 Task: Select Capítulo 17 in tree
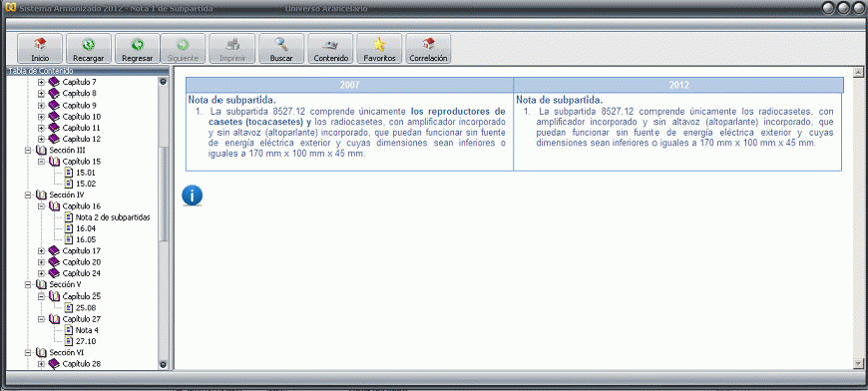[x=82, y=251]
